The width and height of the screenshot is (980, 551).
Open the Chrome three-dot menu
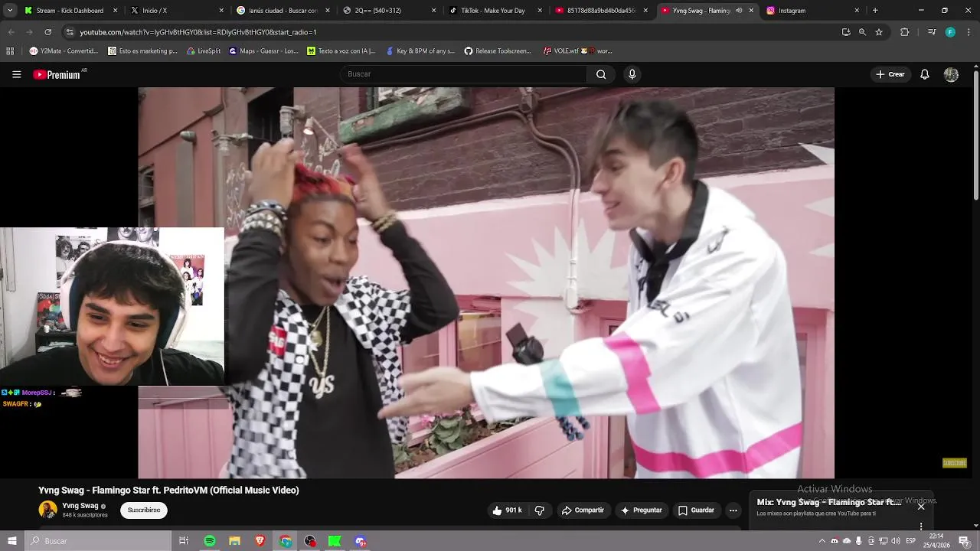pos(969,32)
